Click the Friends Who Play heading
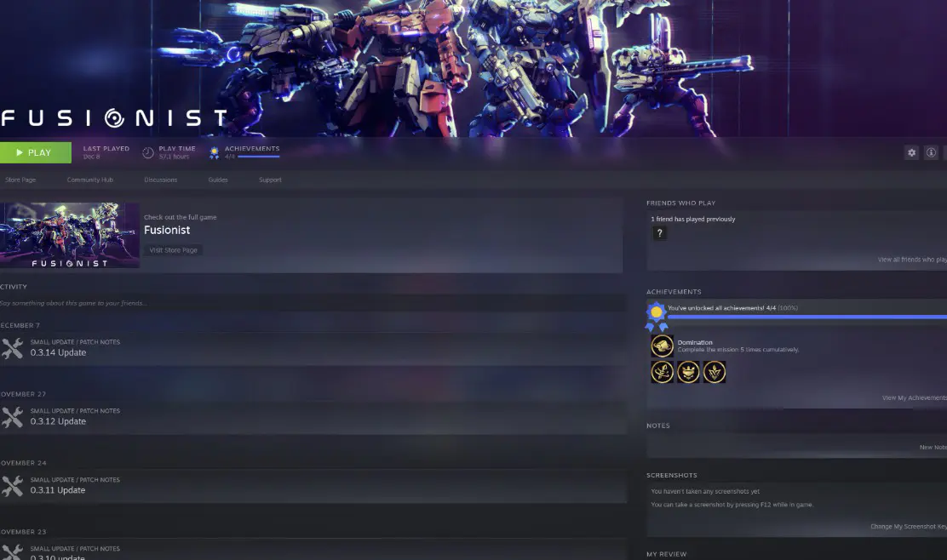The image size is (947, 560). click(680, 203)
